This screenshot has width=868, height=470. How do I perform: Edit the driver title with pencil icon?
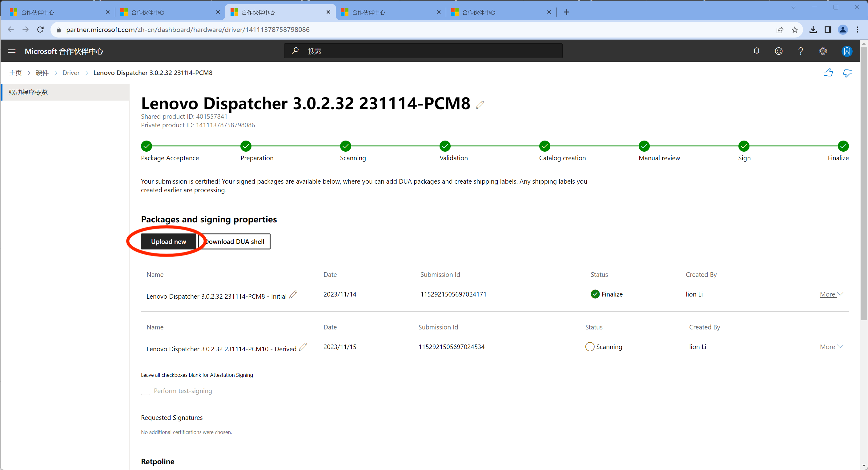(480, 105)
